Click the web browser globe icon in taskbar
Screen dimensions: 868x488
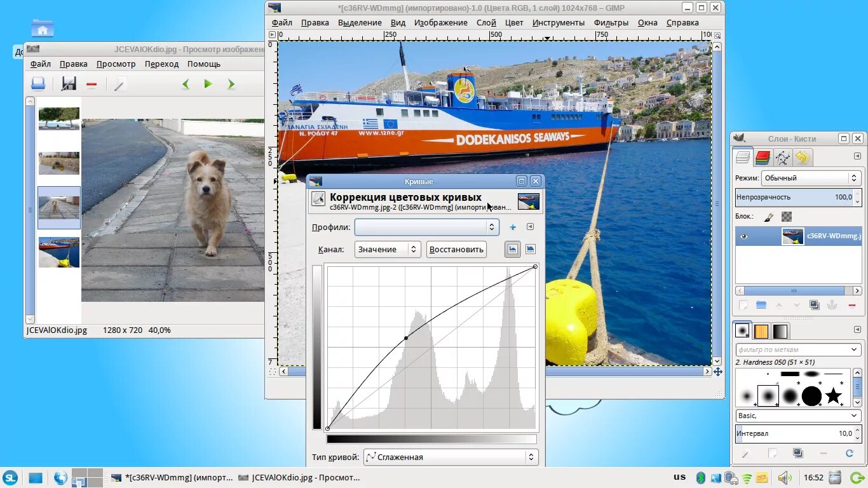[60, 478]
